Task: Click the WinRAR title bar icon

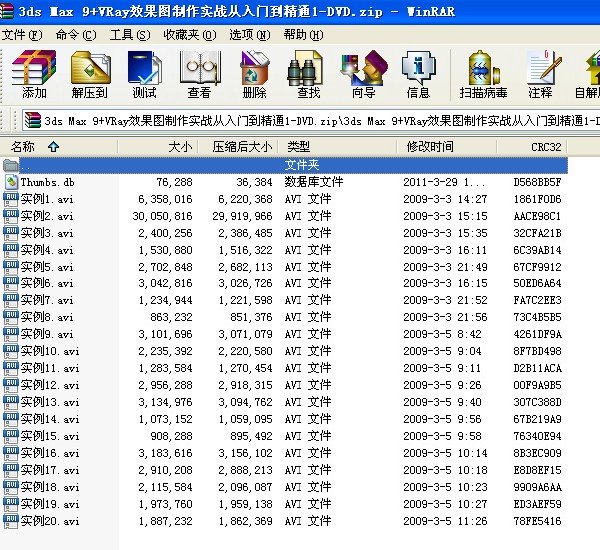Action: pyautogui.click(x=7, y=11)
